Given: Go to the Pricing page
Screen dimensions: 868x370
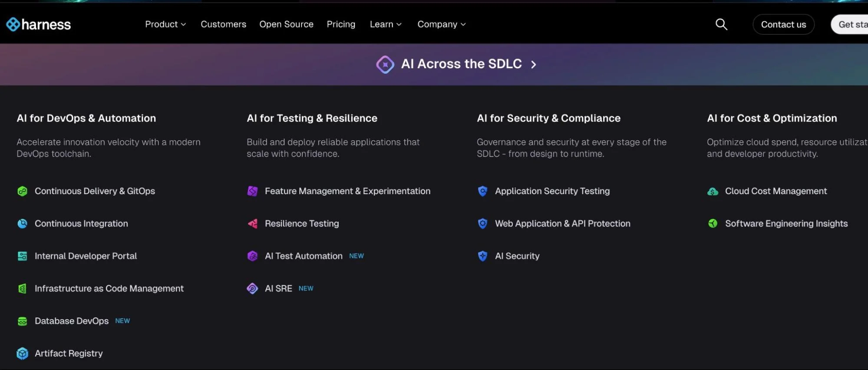Looking at the screenshot, I should 341,24.
